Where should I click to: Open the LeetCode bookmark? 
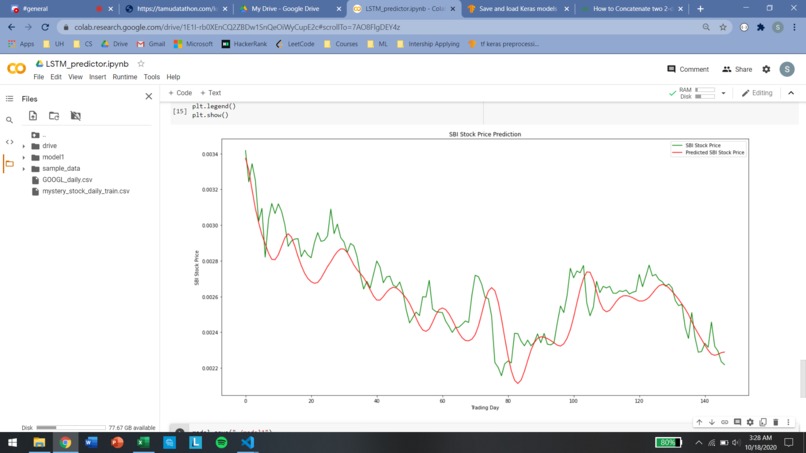[295, 44]
